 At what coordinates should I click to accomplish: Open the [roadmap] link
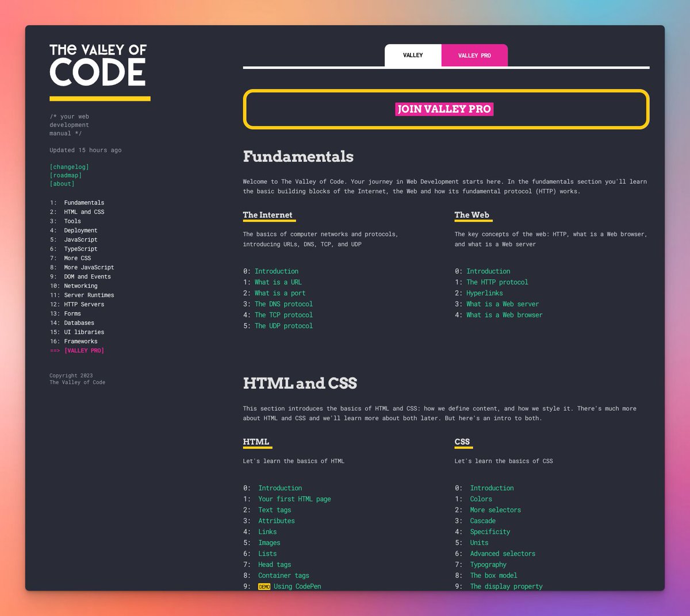pos(65,175)
